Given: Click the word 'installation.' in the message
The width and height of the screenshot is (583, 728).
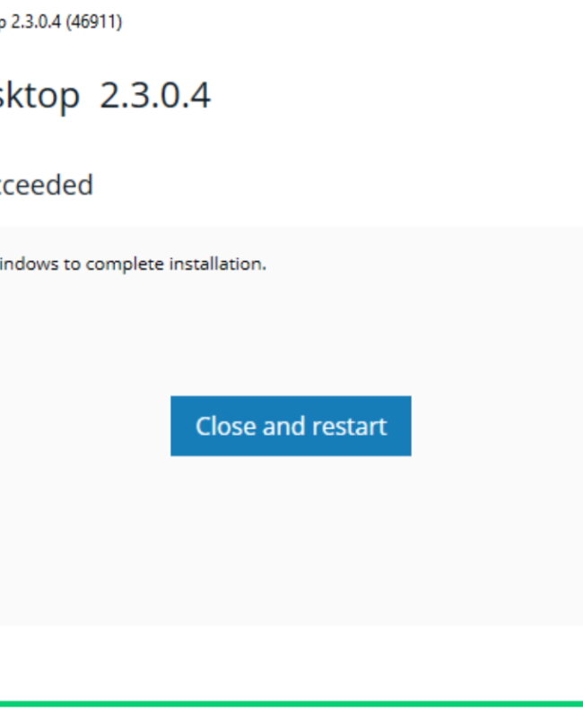Looking at the screenshot, I should pos(217,264).
